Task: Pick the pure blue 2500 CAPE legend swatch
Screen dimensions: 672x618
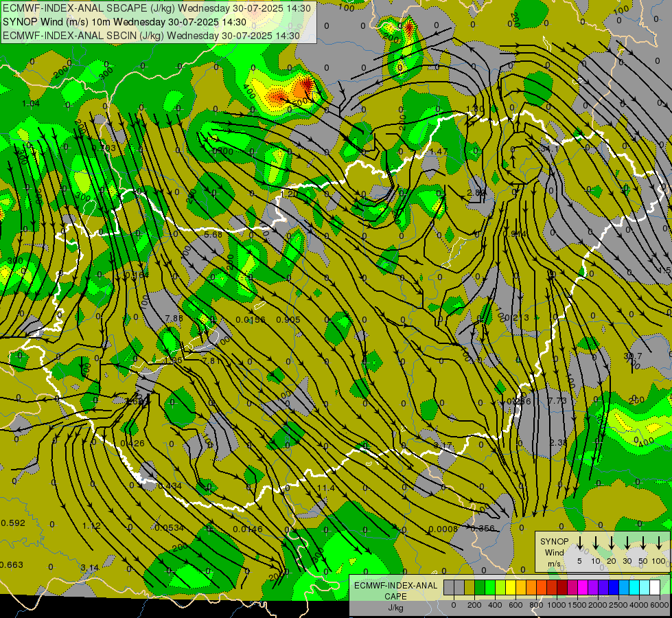Action: [614, 588]
